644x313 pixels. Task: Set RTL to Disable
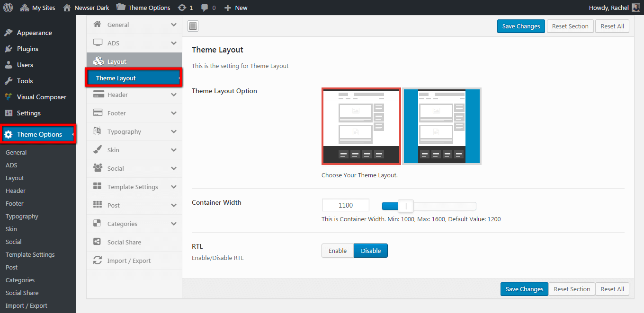tap(370, 251)
